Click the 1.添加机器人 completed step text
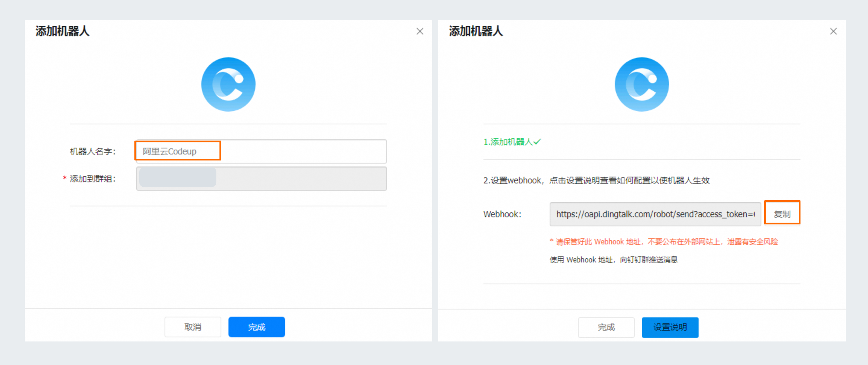Viewport: 868px width, 365px height. [512, 142]
